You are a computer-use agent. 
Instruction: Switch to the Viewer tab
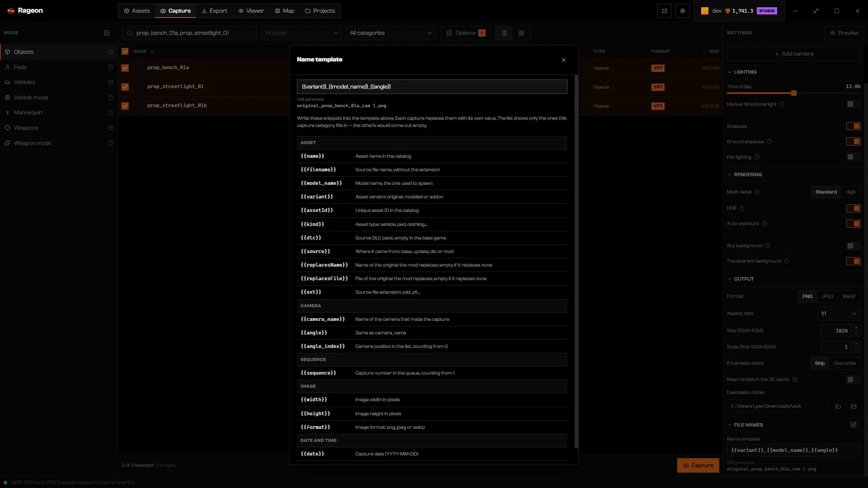pyautogui.click(x=251, y=11)
